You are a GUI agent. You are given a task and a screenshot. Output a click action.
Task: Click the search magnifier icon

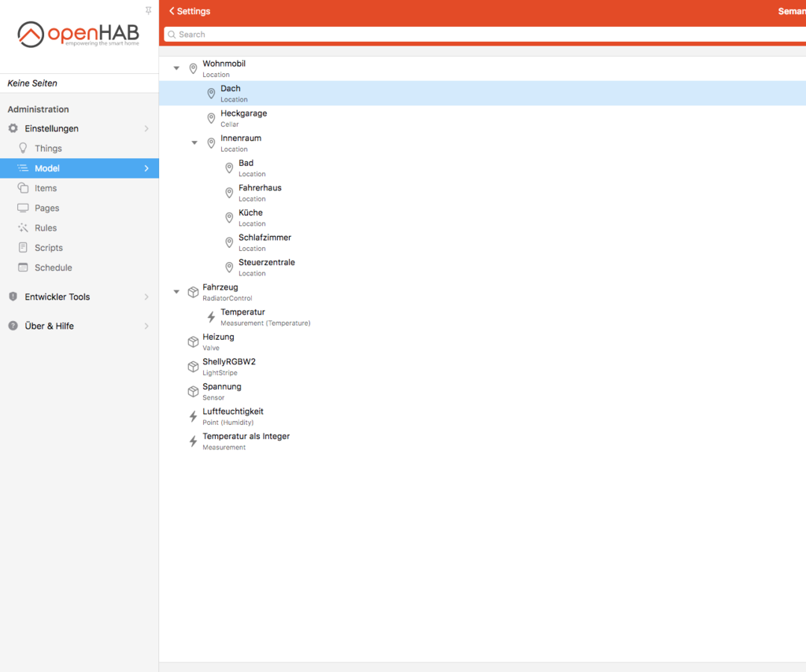tap(172, 35)
